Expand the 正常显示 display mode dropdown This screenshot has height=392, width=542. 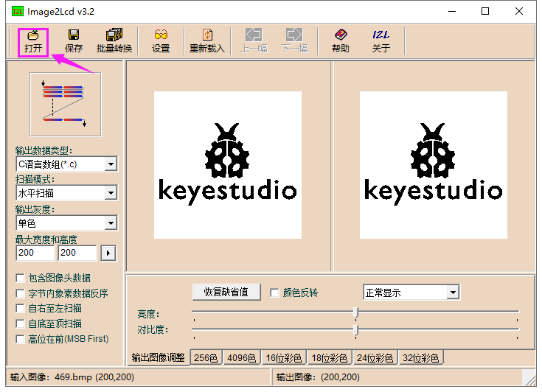453,293
